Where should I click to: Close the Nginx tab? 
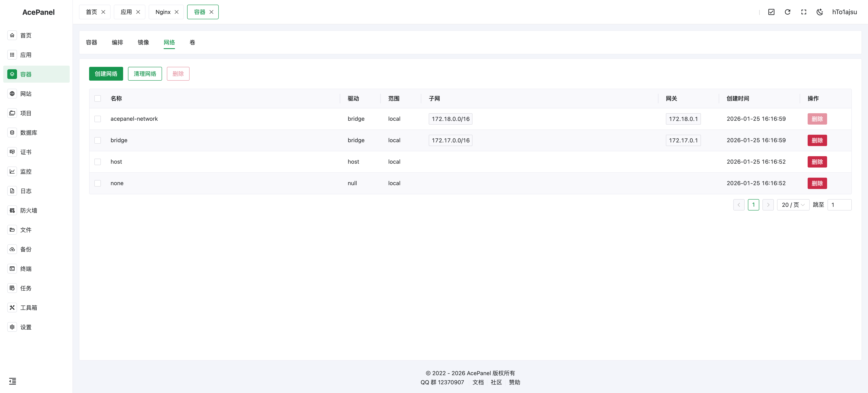point(177,12)
